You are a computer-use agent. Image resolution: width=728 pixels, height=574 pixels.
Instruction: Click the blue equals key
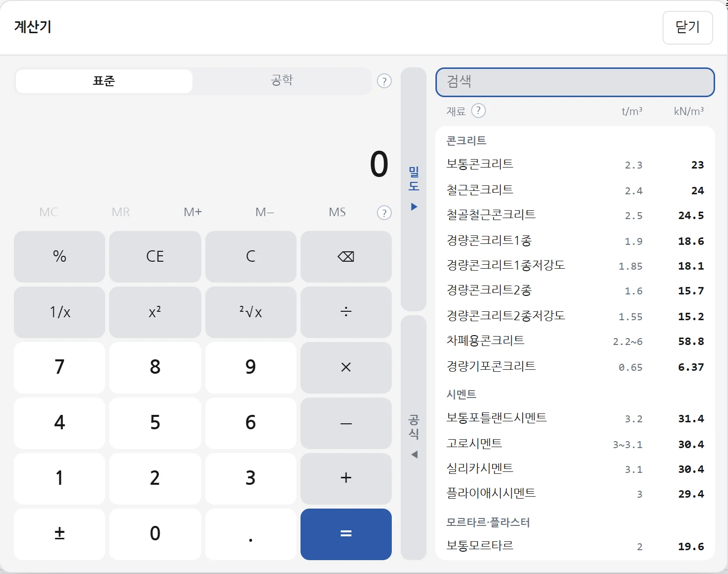[x=346, y=534]
